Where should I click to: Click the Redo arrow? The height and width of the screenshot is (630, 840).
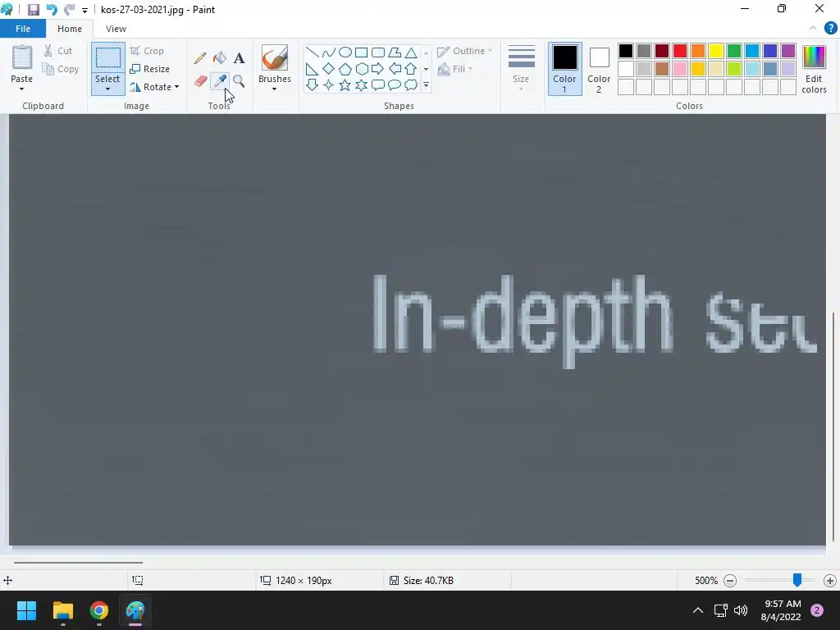point(69,10)
